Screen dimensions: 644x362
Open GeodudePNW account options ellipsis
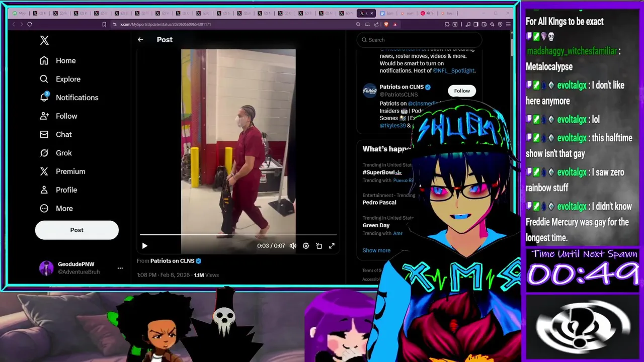tap(120, 268)
